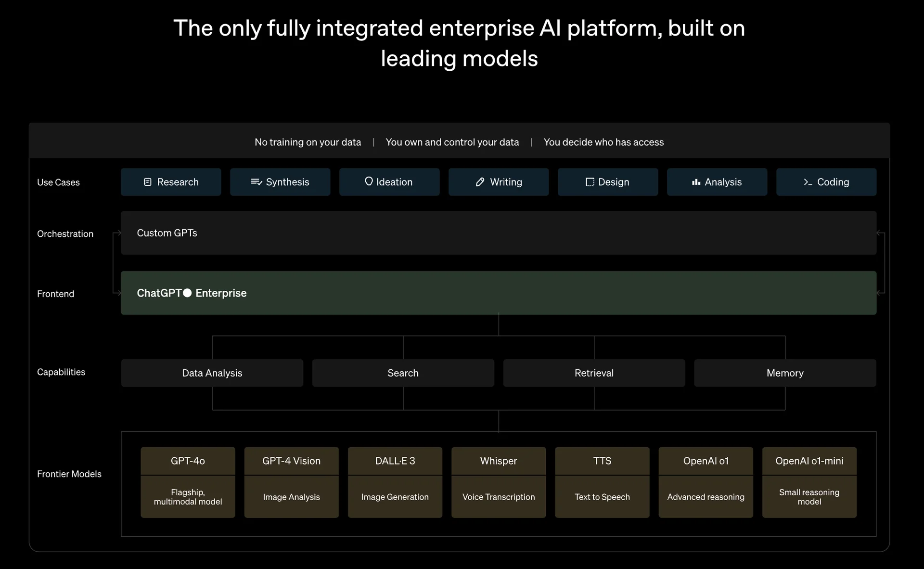The height and width of the screenshot is (569, 924).
Task: Click the Analysis bar chart icon
Action: pyautogui.click(x=695, y=182)
